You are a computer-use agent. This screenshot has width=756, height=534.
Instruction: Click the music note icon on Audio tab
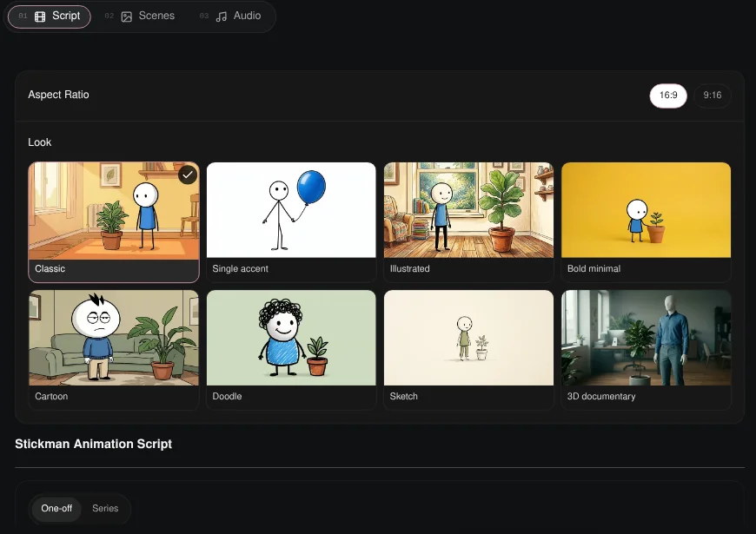[x=222, y=16]
